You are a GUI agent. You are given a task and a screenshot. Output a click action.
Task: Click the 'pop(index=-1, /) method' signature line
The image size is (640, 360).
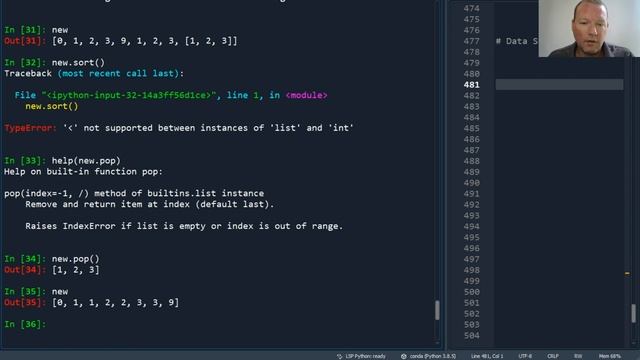point(134,193)
